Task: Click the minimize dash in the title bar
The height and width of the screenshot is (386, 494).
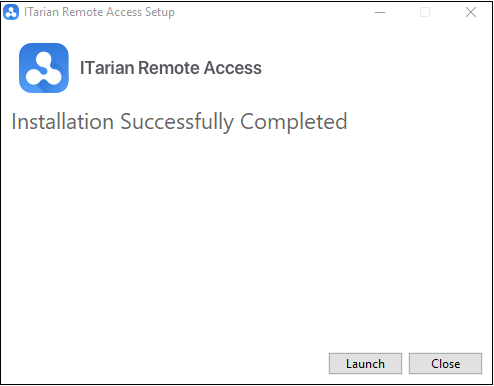Action: [x=380, y=12]
